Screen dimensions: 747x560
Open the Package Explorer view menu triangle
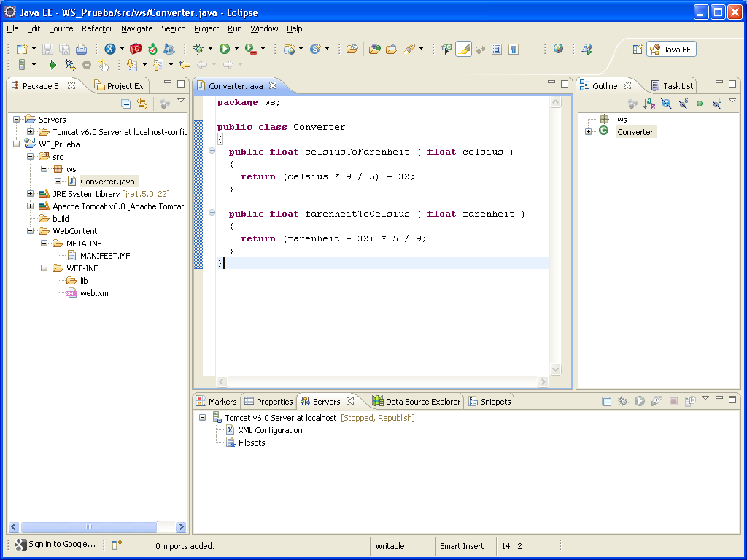point(181,101)
